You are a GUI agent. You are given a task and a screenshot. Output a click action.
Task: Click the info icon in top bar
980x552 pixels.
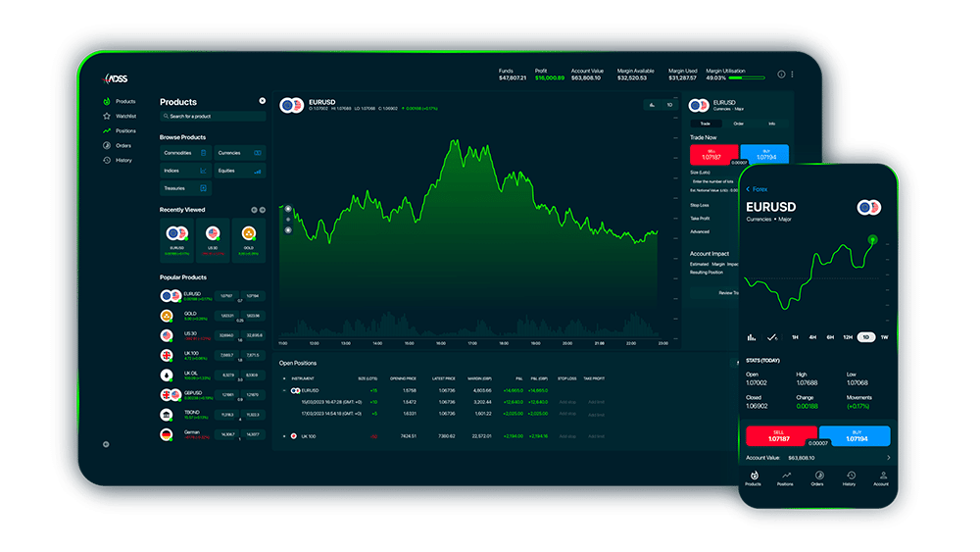click(x=781, y=75)
